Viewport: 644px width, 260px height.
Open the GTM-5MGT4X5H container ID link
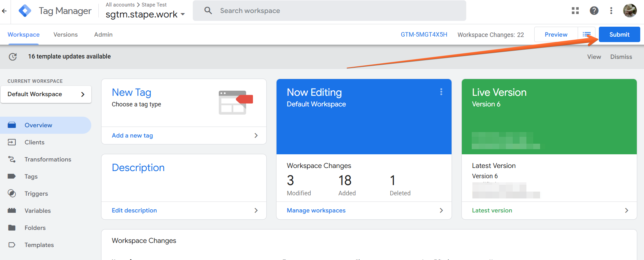tap(424, 35)
